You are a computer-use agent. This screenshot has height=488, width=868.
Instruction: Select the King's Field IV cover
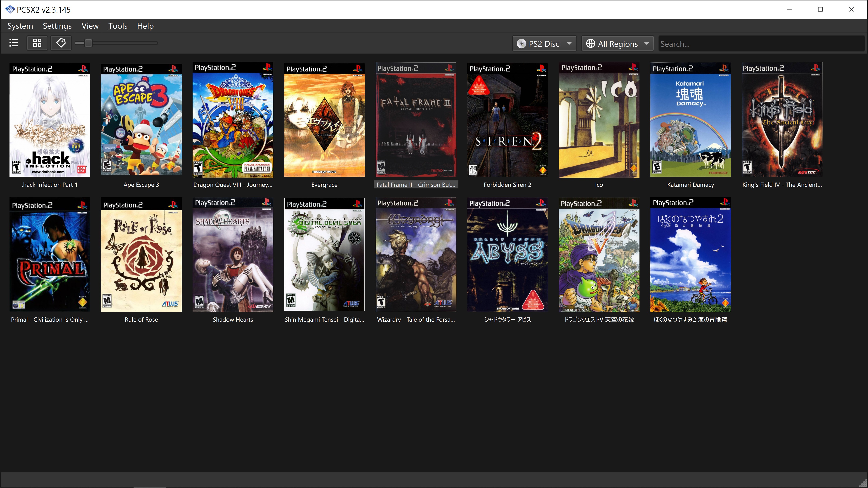click(782, 120)
